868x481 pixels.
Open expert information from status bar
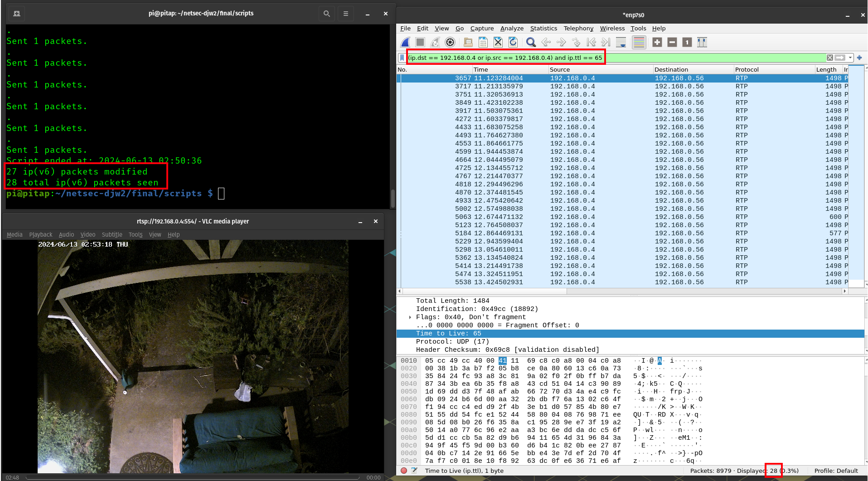(404, 471)
